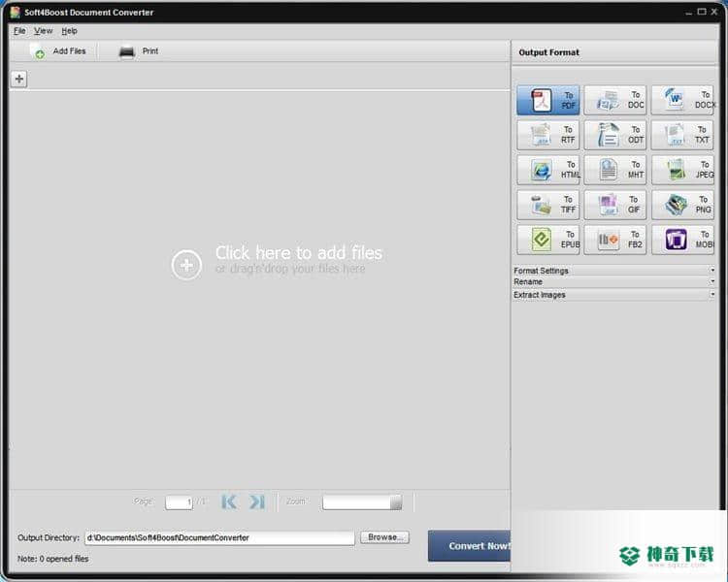728x582 pixels.
Task: Click the 'Click here to add files' text
Action: (x=299, y=253)
